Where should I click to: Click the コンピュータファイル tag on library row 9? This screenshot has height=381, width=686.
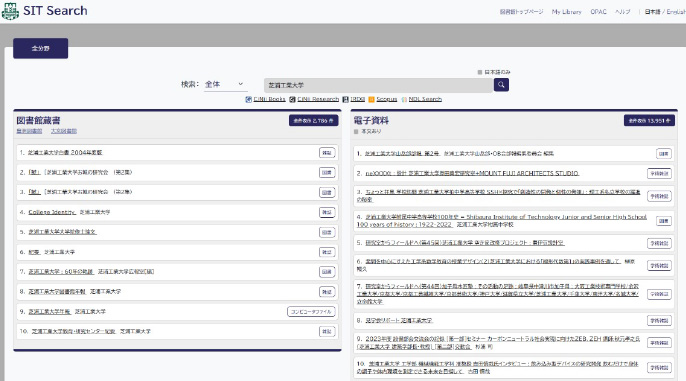point(311,311)
